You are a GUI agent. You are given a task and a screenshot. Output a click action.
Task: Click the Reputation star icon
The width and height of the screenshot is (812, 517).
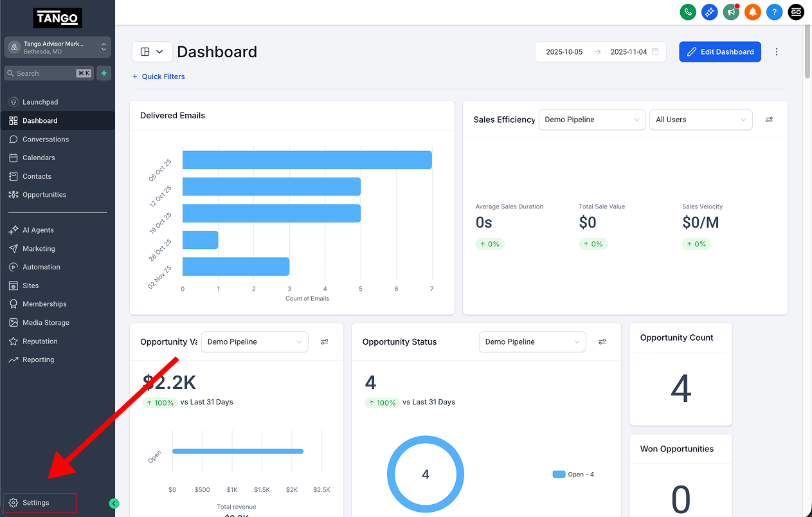tap(14, 341)
